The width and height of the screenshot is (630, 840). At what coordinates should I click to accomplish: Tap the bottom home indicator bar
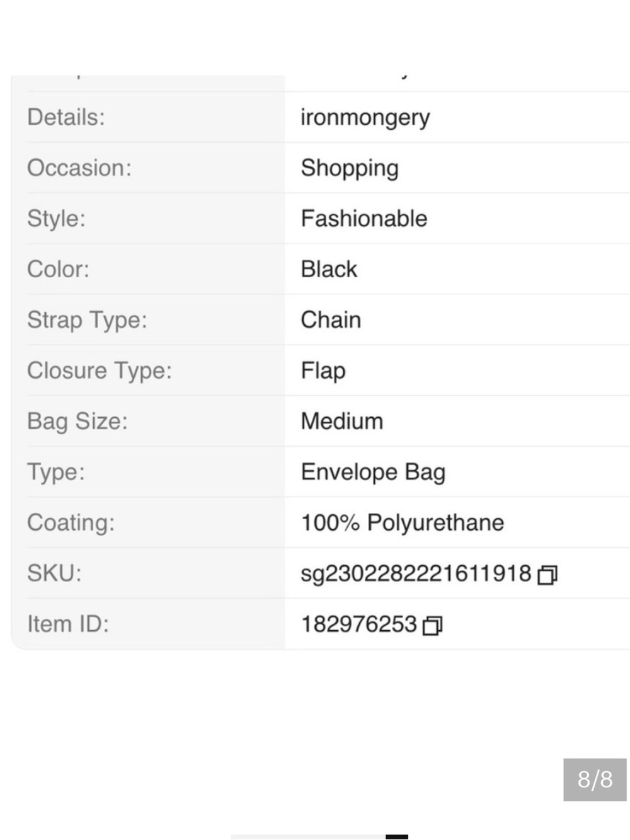click(x=319, y=837)
